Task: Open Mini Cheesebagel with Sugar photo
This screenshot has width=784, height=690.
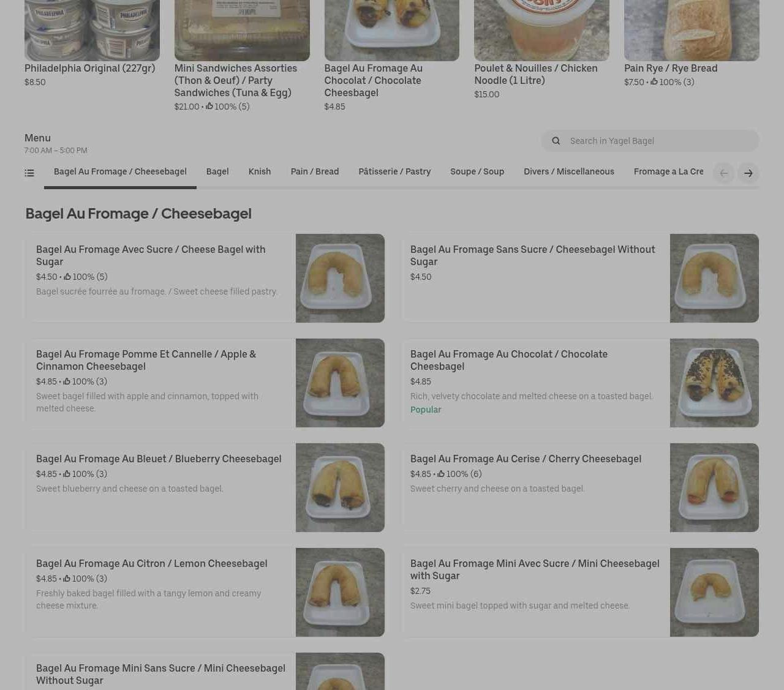Action: (x=714, y=592)
